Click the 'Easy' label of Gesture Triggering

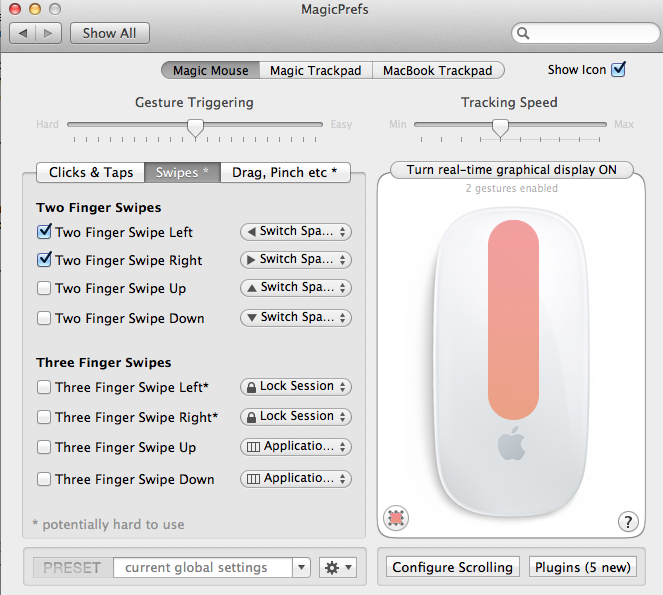(x=341, y=124)
